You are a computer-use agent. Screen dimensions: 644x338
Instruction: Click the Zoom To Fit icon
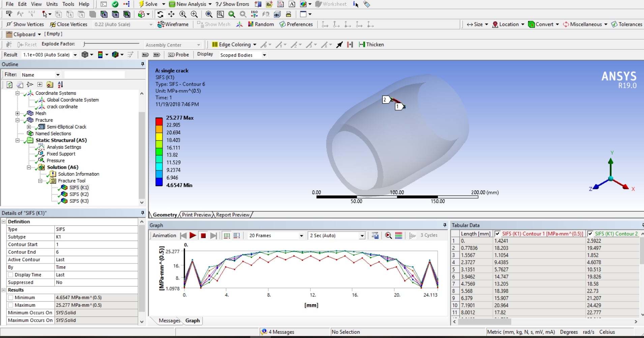click(x=209, y=14)
